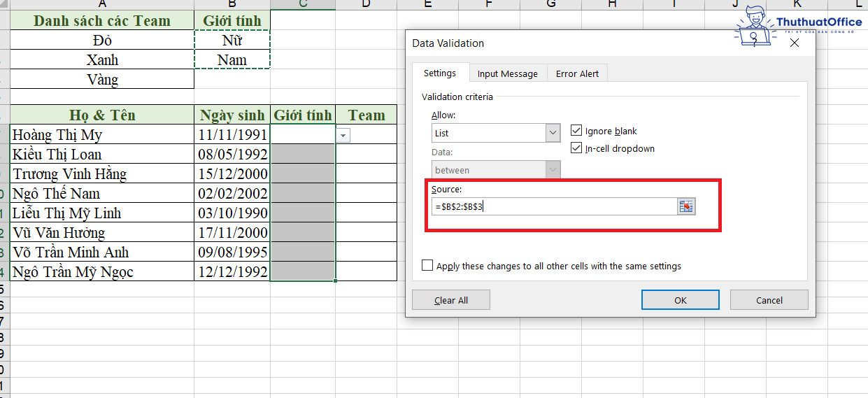This screenshot has height=398, width=868.
Task: Select the birth date 17/11/2000 cell
Action: click(232, 232)
